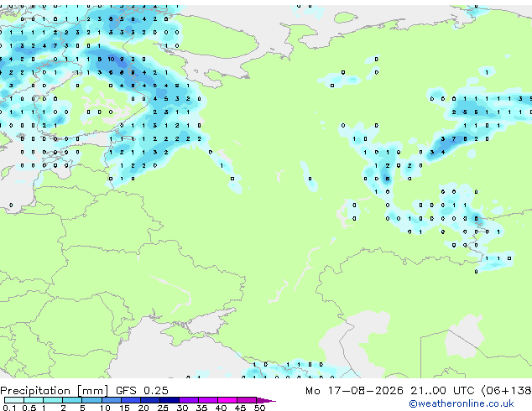Open the weatheronline.co.uk copyright link
Screen dimensions: 532x411
pos(462,403)
